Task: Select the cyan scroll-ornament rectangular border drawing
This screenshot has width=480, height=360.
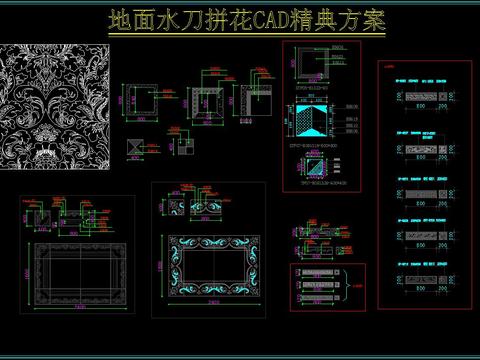Action: [214, 266]
